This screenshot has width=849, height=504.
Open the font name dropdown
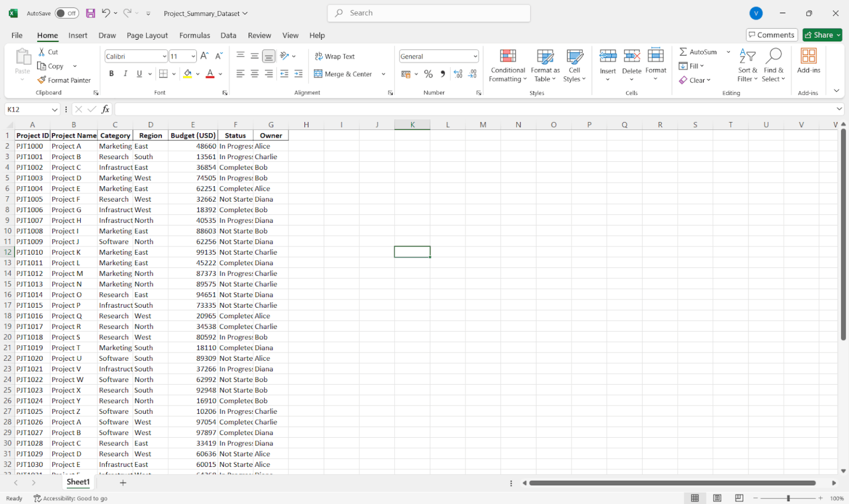[164, 56]
